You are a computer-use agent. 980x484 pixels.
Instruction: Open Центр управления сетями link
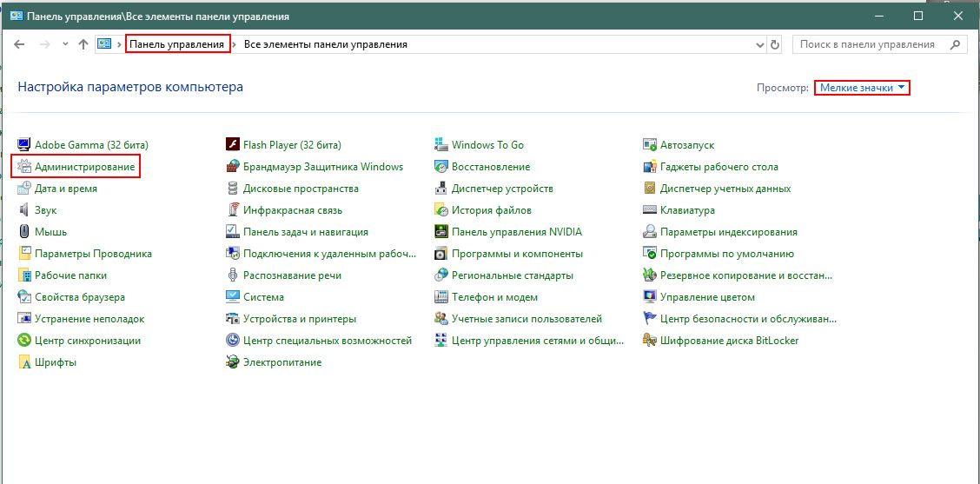pos(538,341)
